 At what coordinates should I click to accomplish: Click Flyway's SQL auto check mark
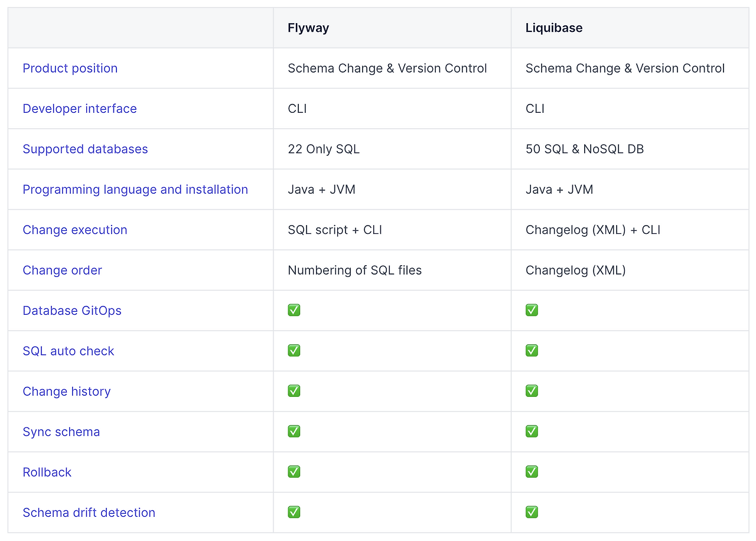tap(294, 351)
